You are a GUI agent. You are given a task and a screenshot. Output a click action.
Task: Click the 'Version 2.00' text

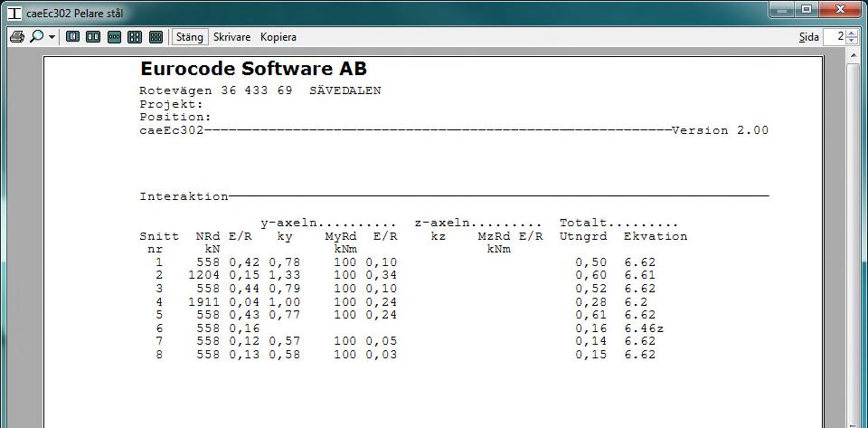[721, 130]
